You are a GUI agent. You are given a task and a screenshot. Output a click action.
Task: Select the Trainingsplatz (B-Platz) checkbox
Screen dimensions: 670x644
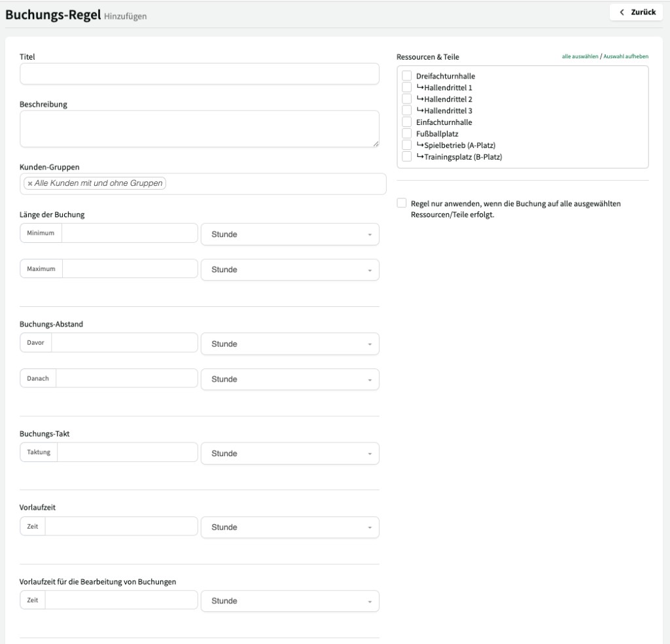407,156
